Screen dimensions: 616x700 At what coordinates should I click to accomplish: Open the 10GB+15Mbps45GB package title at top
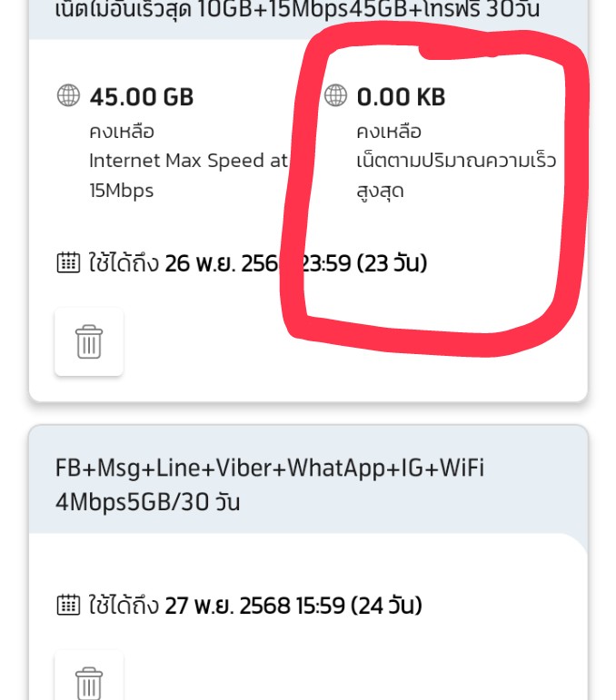click(297, 9)
